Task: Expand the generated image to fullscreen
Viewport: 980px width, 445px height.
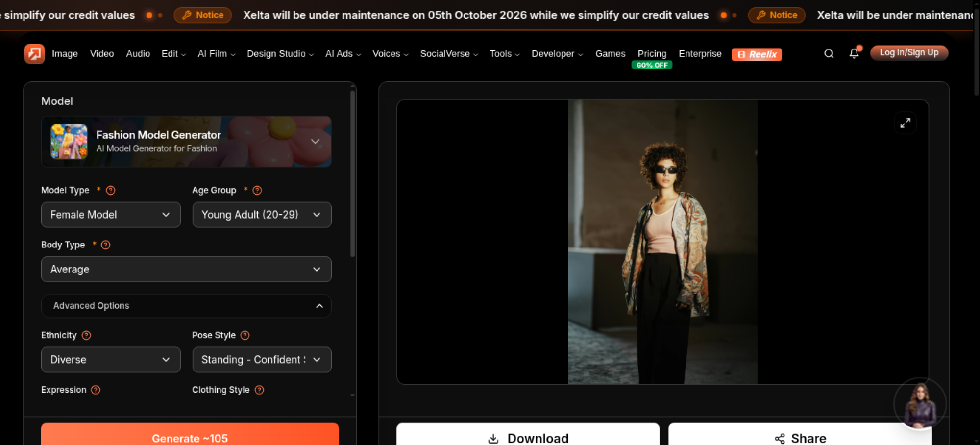Action: coord(905,123)
